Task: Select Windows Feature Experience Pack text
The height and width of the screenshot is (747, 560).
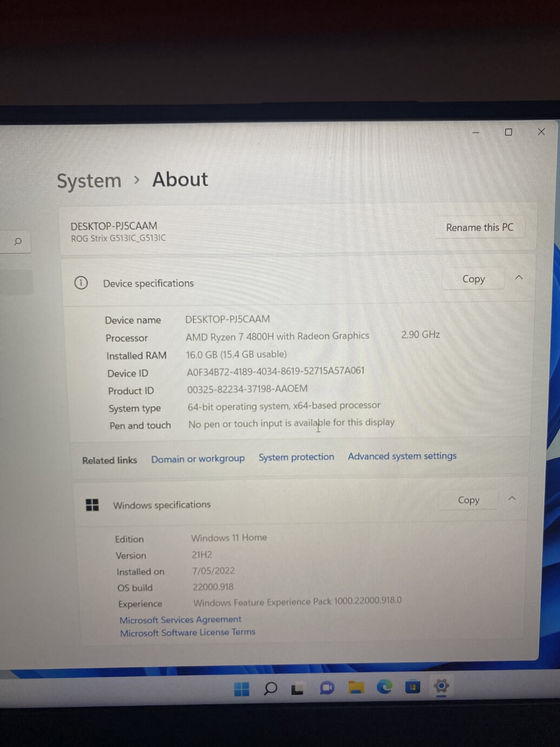Action: pyautogui.click(x=297, y=601)
